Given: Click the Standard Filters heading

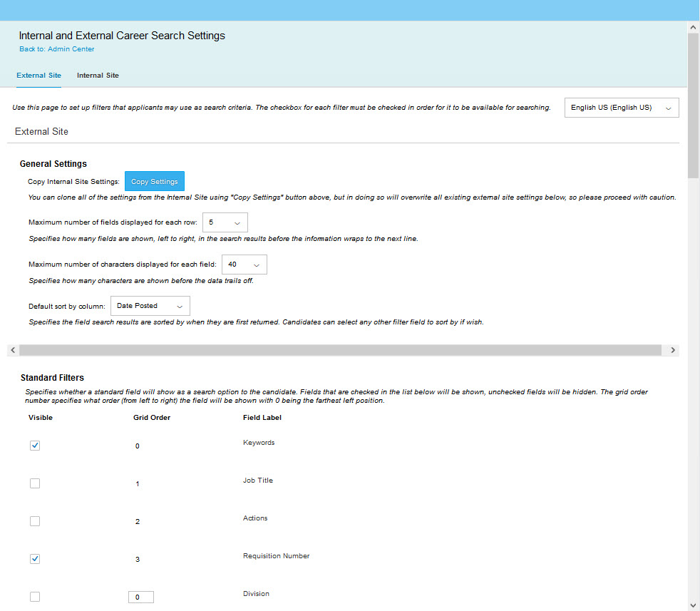Looking at the screenshot, I should click(52, 378).
